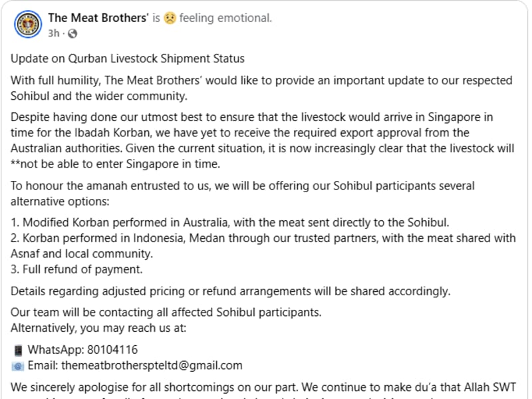This screenshot has height=399, width=532.
Task: Click 'Details regarding adjusted pricing' sentence
Action: point(231,291)
